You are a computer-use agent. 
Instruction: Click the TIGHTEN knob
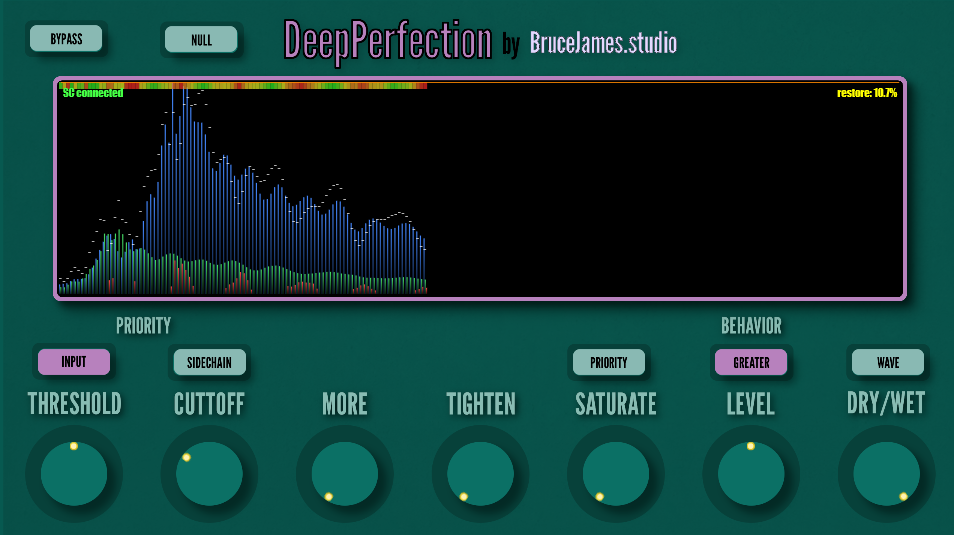click(481, 474)
